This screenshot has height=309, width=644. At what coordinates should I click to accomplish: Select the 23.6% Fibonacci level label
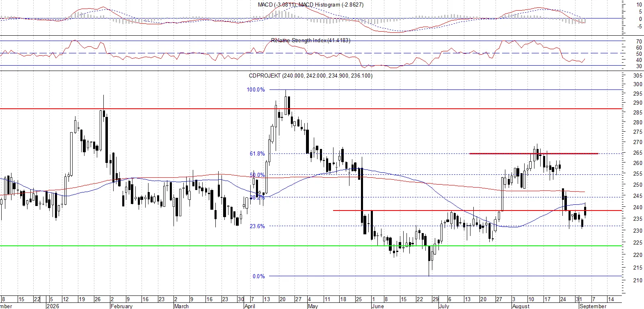point(257,226)
